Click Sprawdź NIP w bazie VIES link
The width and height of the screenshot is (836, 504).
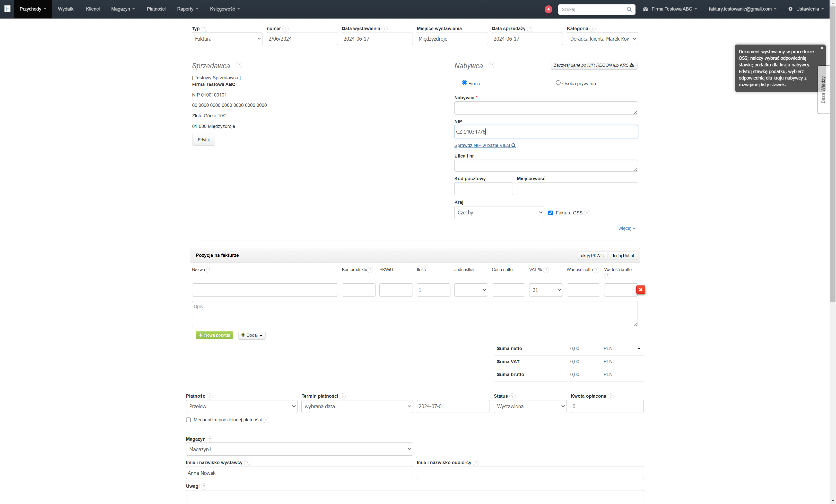[x=485, y=145]
